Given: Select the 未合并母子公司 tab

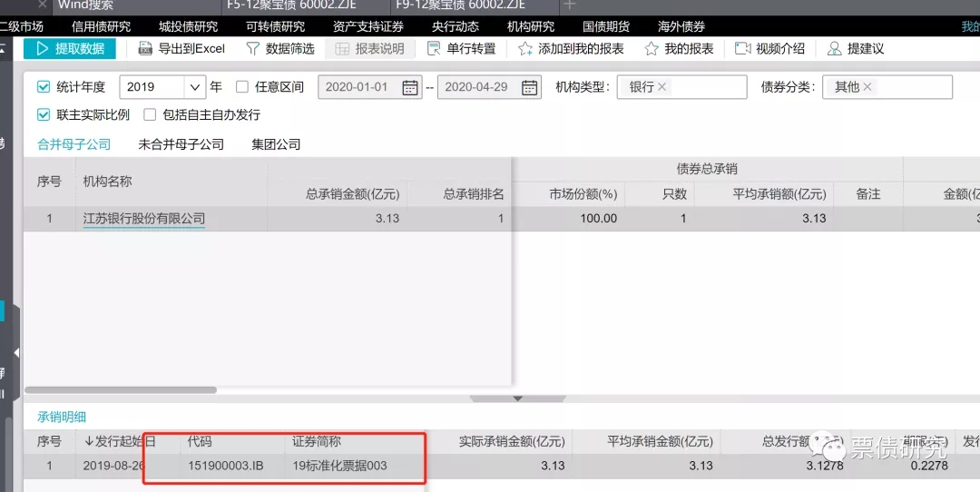Looking at the screenshot, I should (181, 144).
